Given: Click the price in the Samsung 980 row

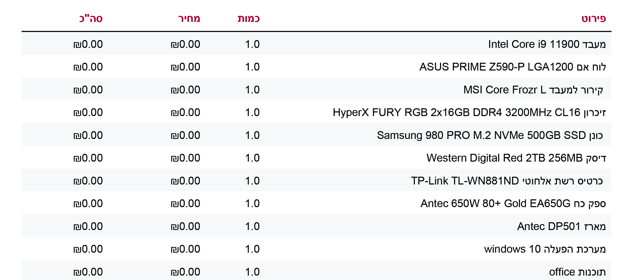Looking at the screenshot, I should click(185, 135).
